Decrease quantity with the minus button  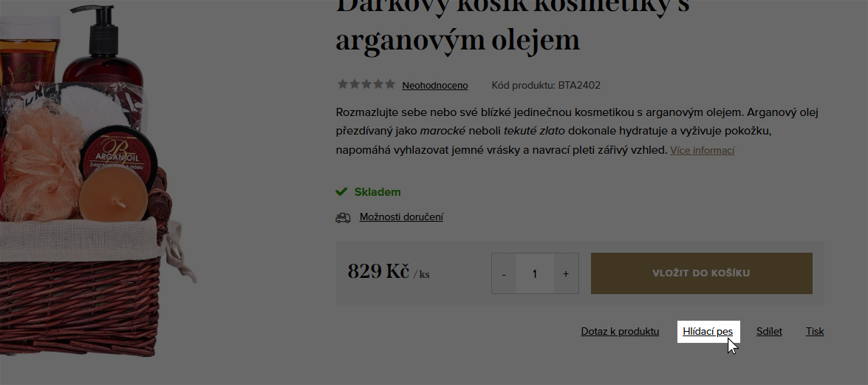pyautogui.click(x=504, y=273)
